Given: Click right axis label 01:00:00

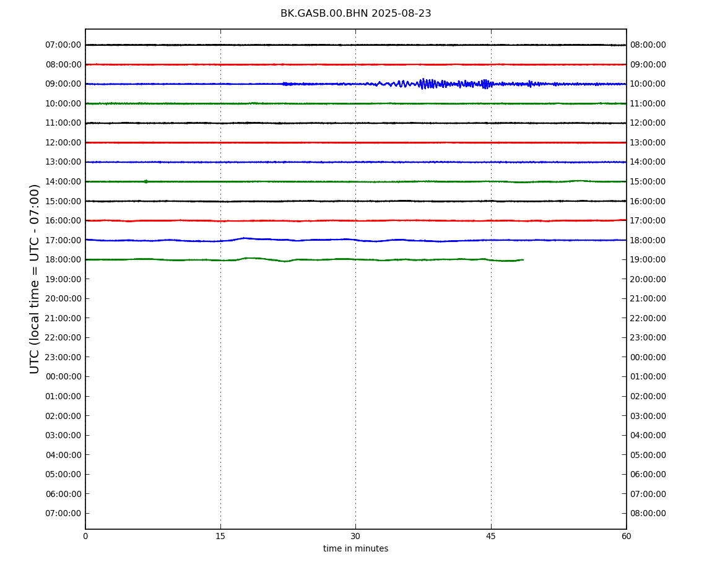Looking at the screenshot, I should tap(648, 377).
